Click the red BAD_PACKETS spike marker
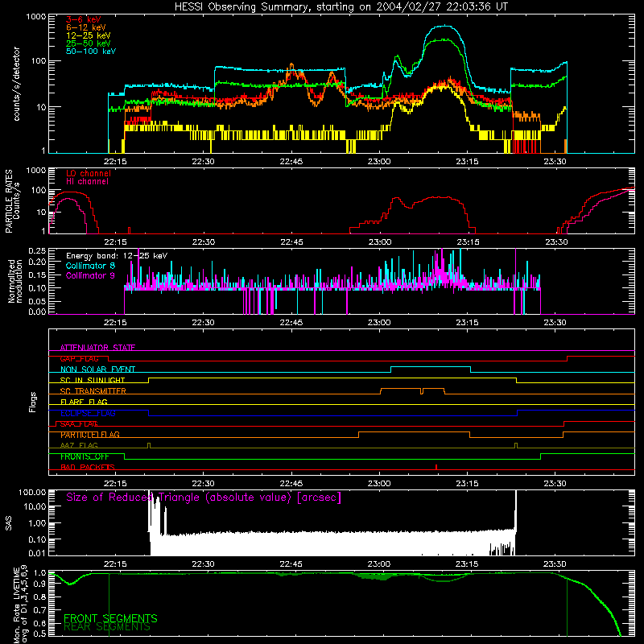The width and height of the screenshot is (644, 644). point(436,467)
